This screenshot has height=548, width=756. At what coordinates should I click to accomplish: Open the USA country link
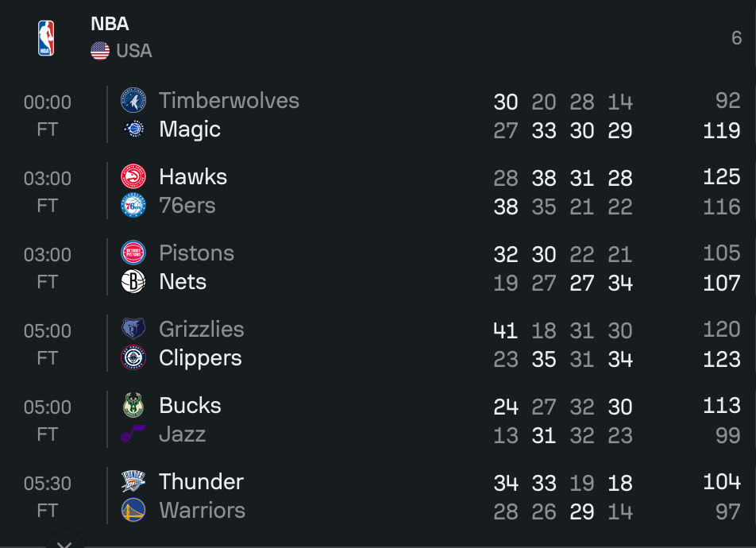click(133, 51)
